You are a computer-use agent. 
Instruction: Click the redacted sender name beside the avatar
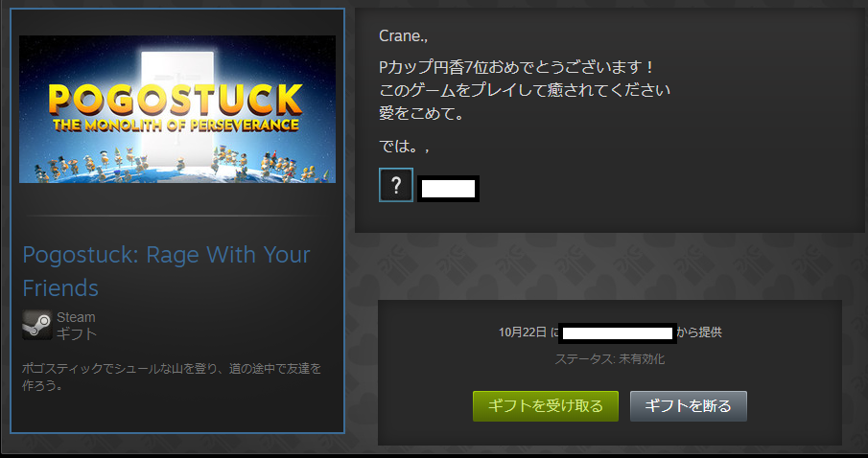click(448, 189)
